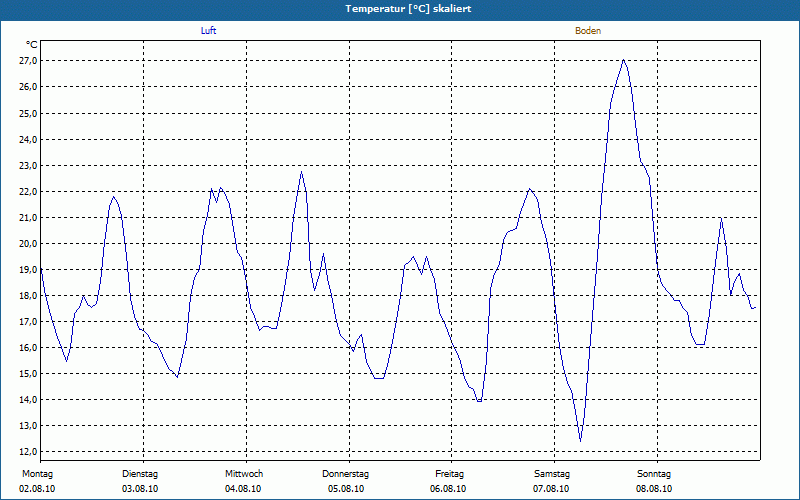This screenshot has width=800, height=500.
Task: Click the Mittwoch day label
Action: coord(244,474)
